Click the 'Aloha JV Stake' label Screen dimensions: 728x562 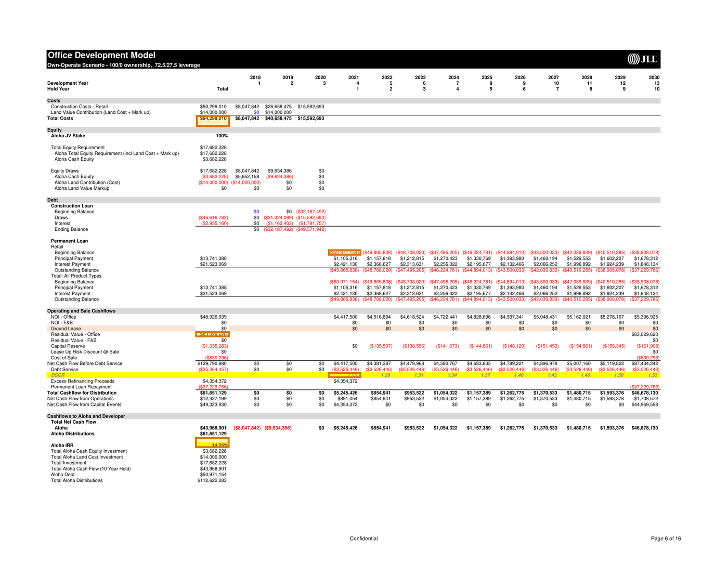[68, 136]
